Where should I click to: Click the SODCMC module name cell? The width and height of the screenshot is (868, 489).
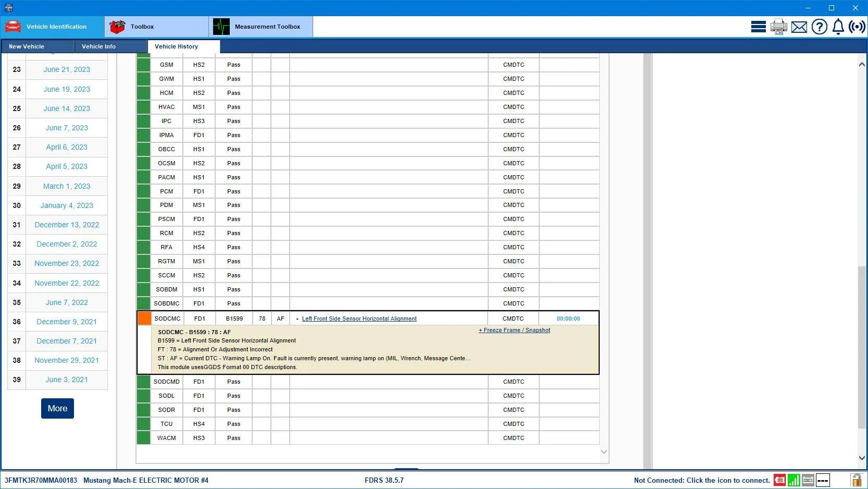168,319
